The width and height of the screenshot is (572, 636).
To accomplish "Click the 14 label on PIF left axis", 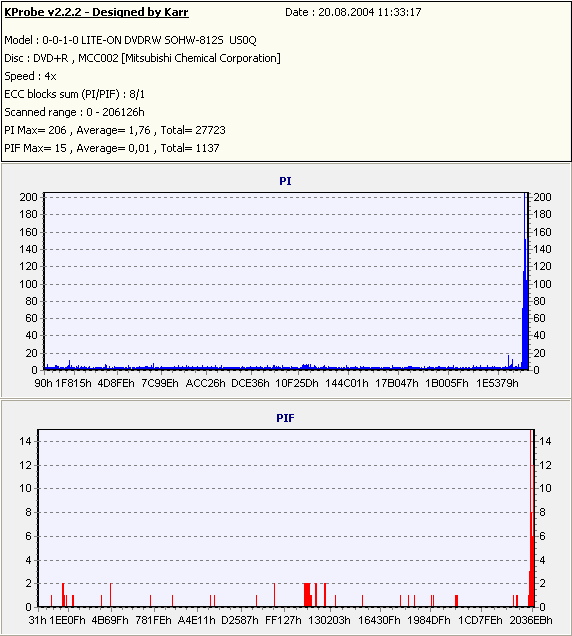I will pyautogui.click(x=25, y=441).
